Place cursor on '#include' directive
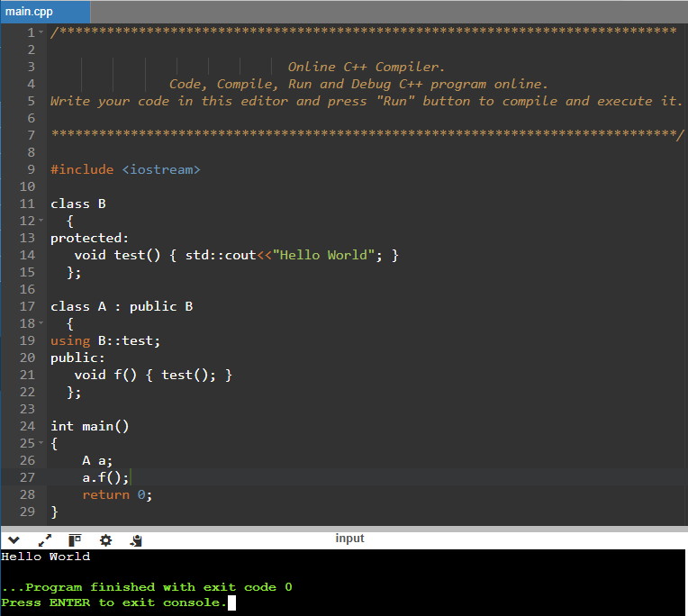The width and height of the screenshot is (688, 616). (82, 169)
